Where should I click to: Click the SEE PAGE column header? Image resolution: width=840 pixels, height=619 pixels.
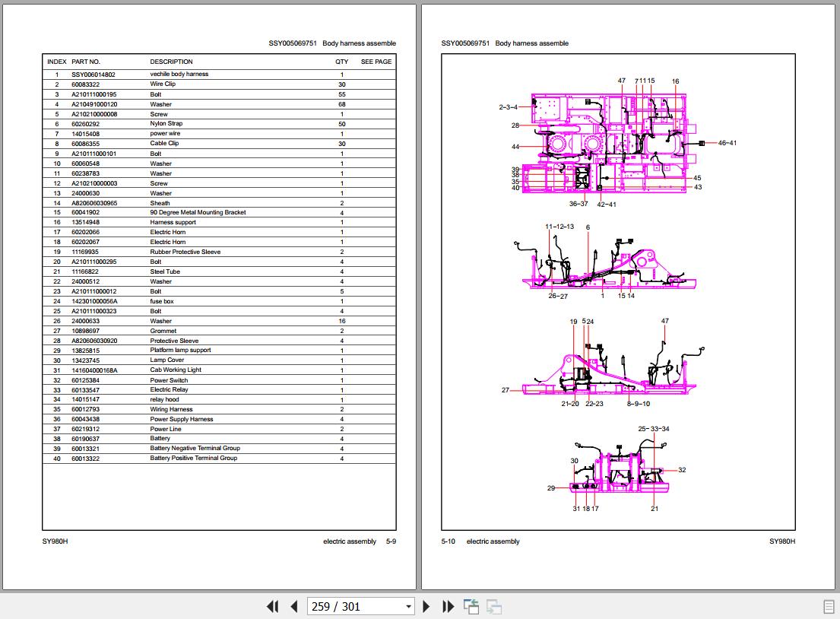click(x=376, y=62)
